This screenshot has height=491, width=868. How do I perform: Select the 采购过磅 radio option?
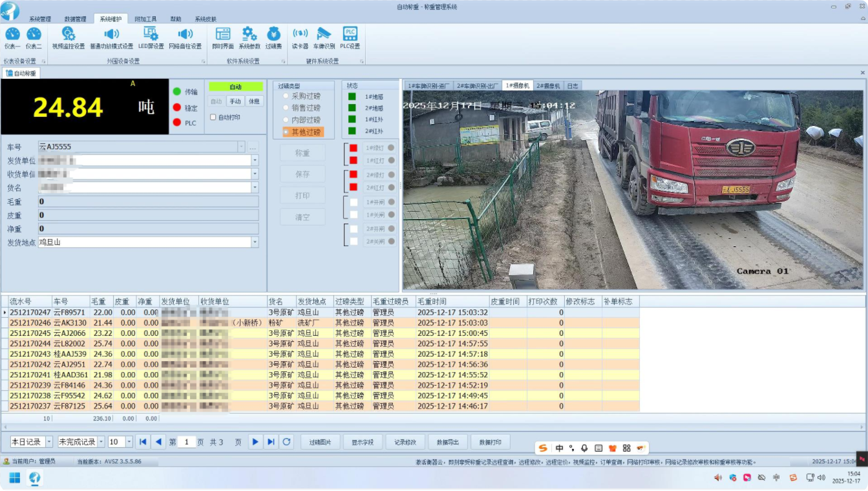tap(286, 96)
